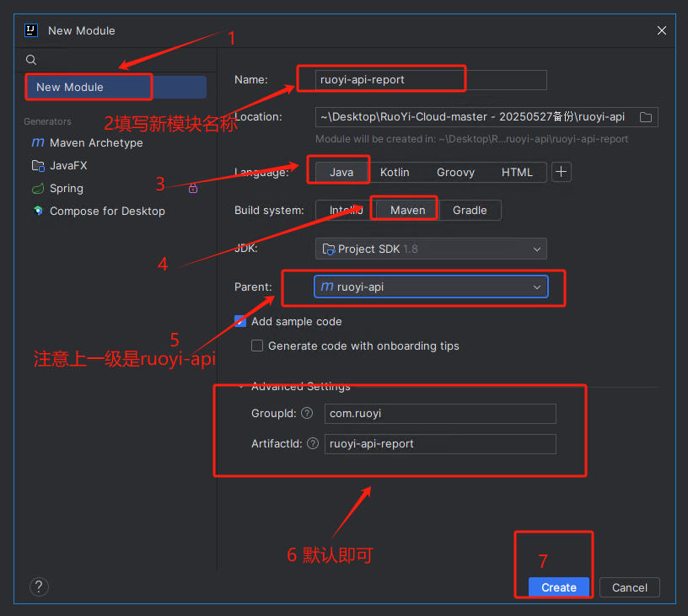This screenshot has height=616, width=688.
Task: Click the Create button
Action: click(558, 587)
